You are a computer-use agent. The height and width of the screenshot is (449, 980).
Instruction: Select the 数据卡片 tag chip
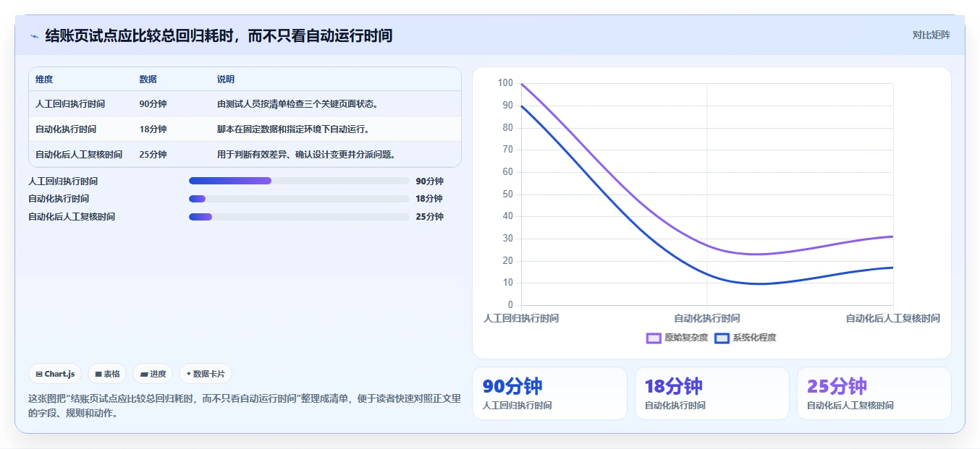click(x=206, y=374)
